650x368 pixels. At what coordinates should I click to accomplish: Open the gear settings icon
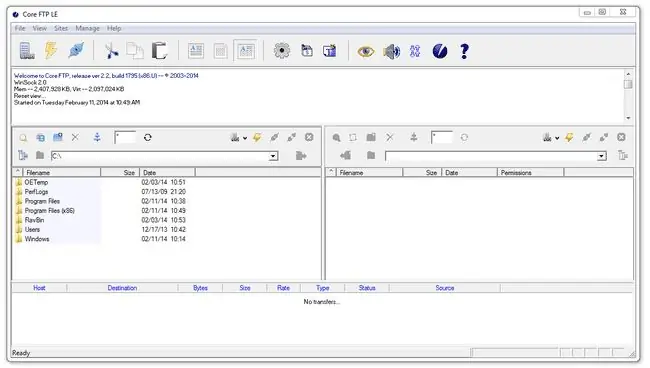282,51
